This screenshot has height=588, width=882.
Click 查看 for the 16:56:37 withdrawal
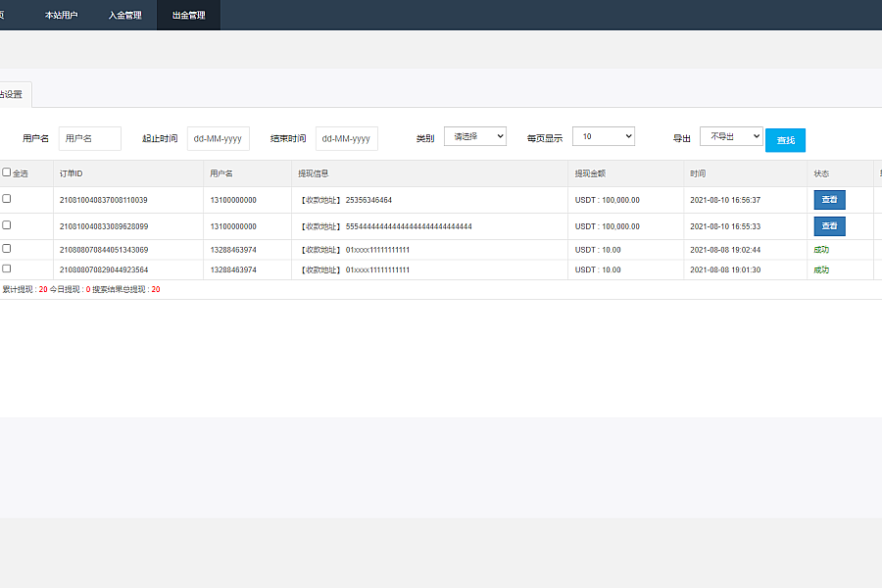pyautogui.click(x=829, y=200)
